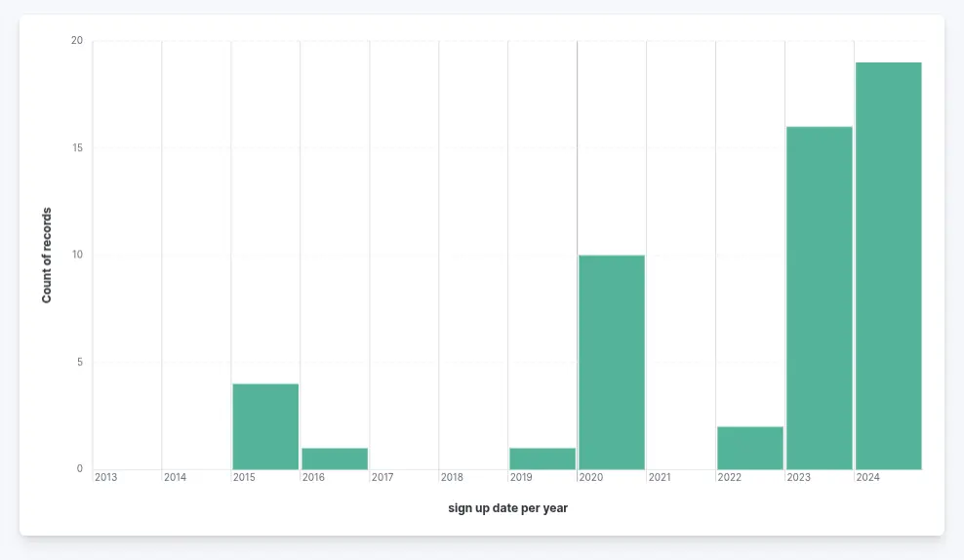Click the 2021 x-axis tick label
This screenshot has height=560, width=964.
coord(660,477)
